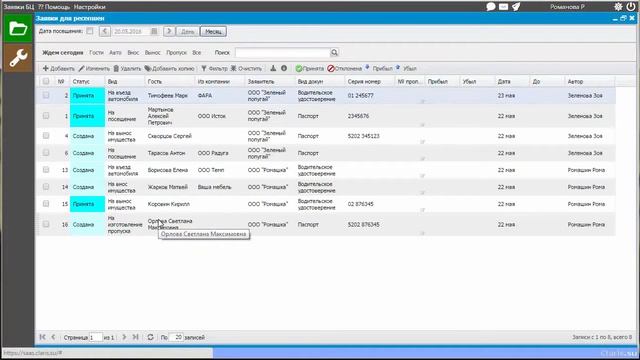Refresh the records list

[x=150, y=337]
